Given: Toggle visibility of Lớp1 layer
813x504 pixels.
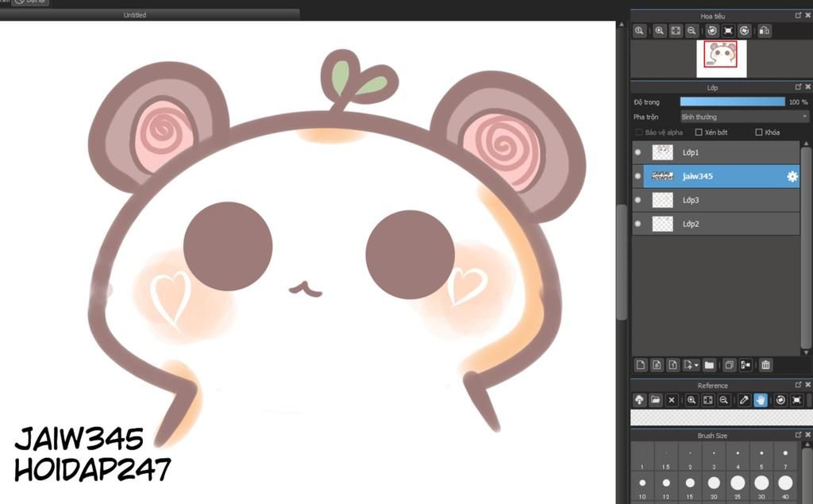Looking at the screenshot, I should click(638, 152).
